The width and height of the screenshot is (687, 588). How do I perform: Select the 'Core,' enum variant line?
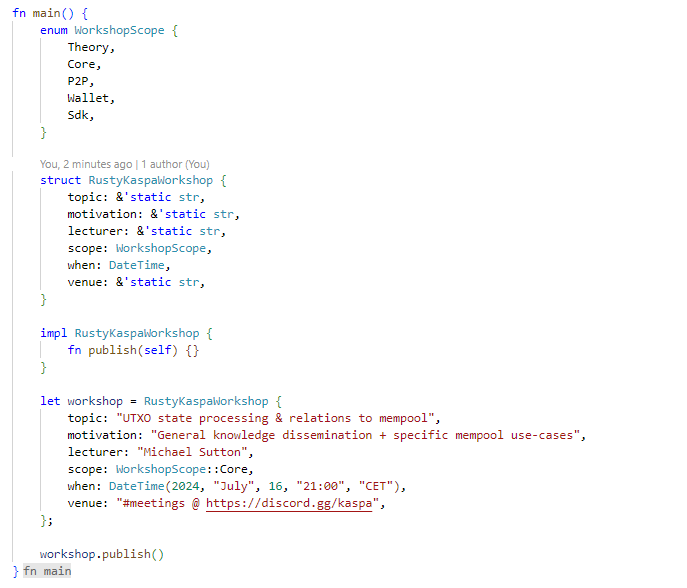tap(84, 65)
